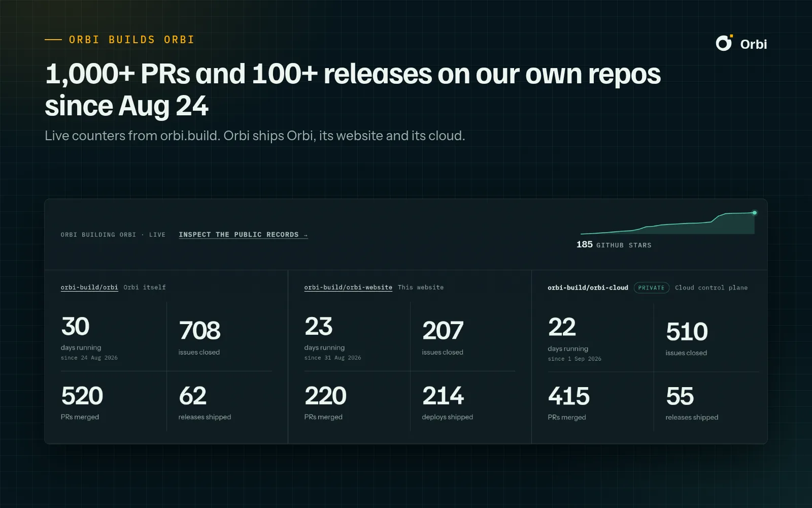812x508 pixels.
Task: Click the Orbi itself description
Action: click(x=145, y=288)
